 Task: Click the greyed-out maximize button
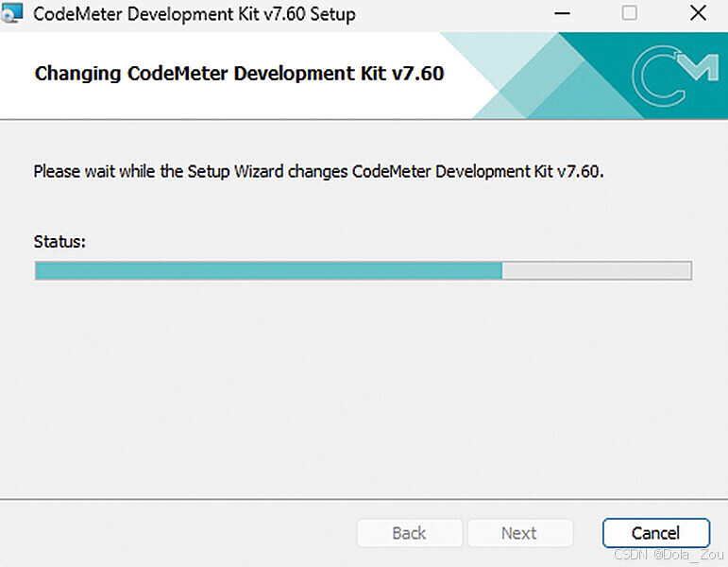629,13
